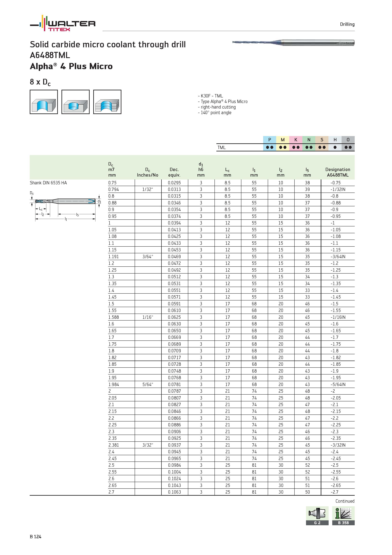Click the decimal equivalent "0.0295"
The width and height of the screenshot is (392, 555).
tap(174, 183)
